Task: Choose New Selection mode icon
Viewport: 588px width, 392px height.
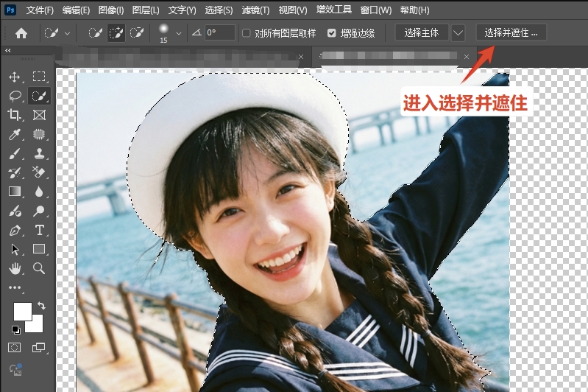Action: (95, 33)
